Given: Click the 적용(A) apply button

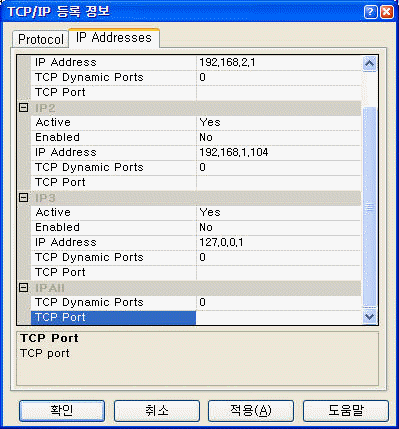Looking at the screenshot, I should (x=251, y=410).
